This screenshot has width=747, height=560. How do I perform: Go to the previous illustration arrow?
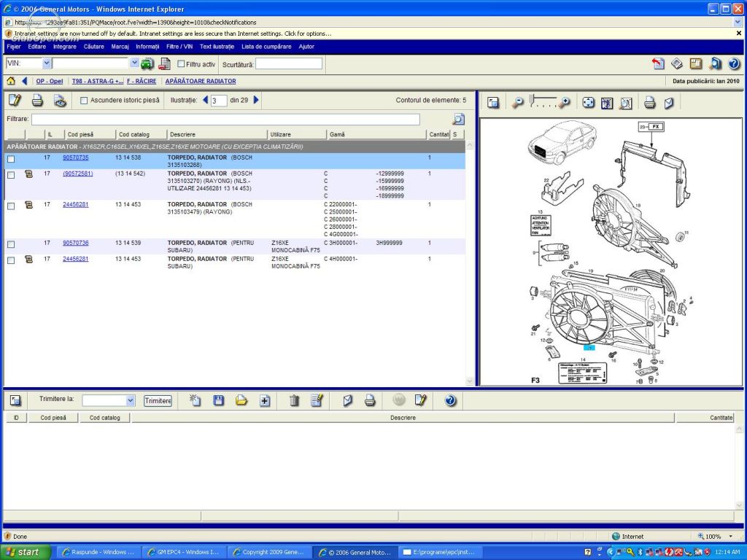(x=205, y=100)
